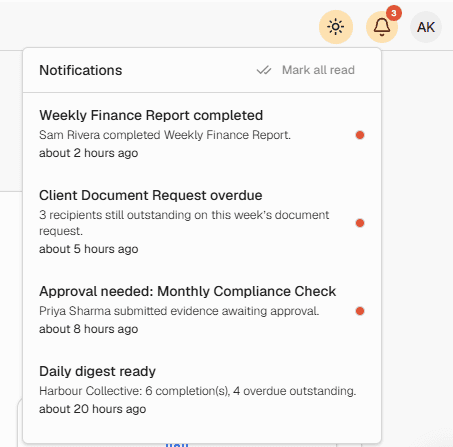Open the AK user avatar menu
The width and height of the screenshot is (453, 447).
pos(426,27)
